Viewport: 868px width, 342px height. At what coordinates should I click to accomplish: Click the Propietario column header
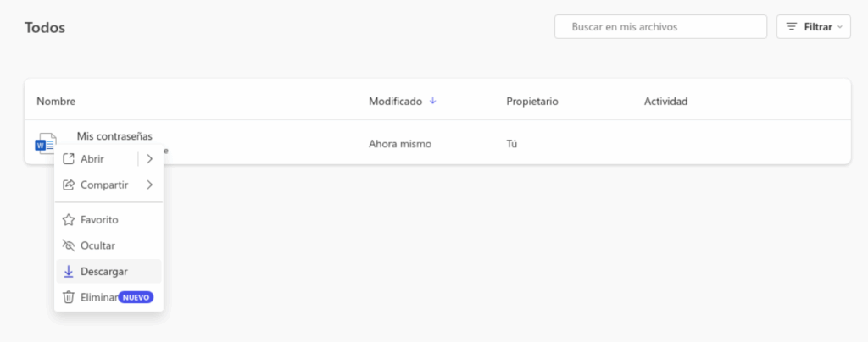tap(531, 102)
